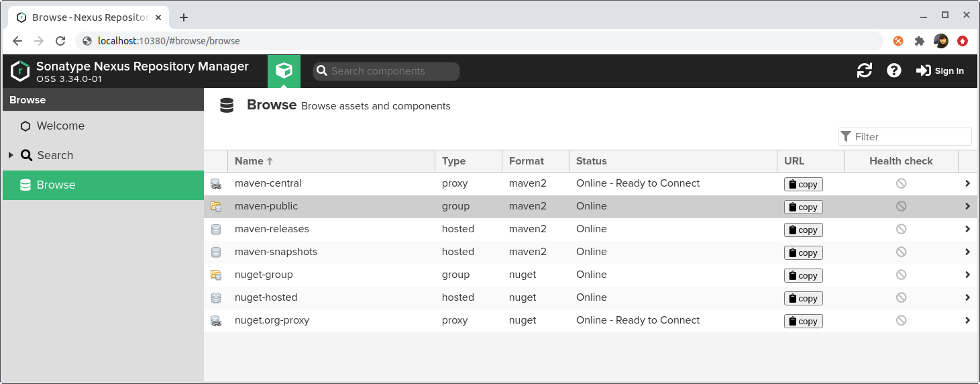Open nuget-group via its row chevron

pyautogui.click(x=967, y=275)
